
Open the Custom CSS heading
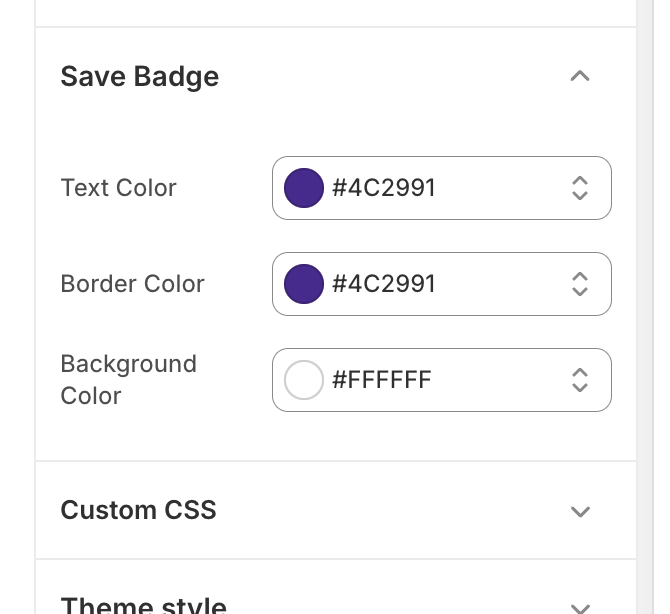139,510
